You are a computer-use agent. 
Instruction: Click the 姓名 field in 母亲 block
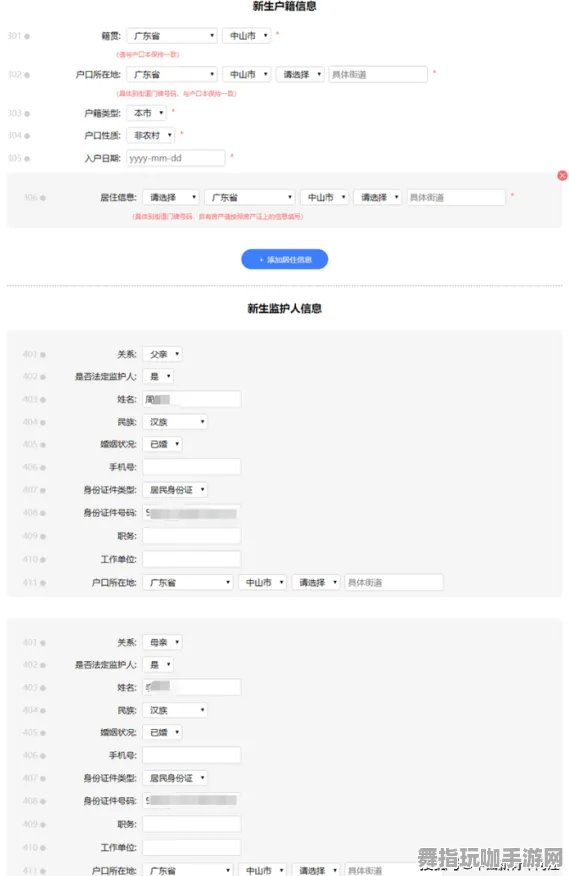[x=192, y=687]
